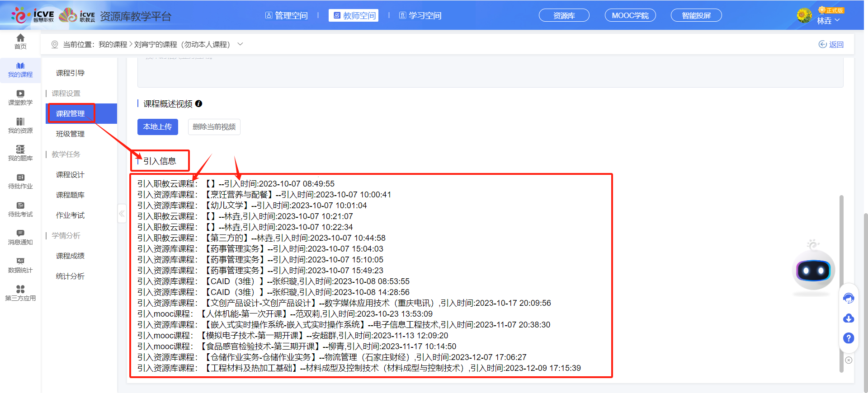Viewport: 868px width, 393px height.
Task: Click the vertical page scrollbar
Action: coord(841,284)
